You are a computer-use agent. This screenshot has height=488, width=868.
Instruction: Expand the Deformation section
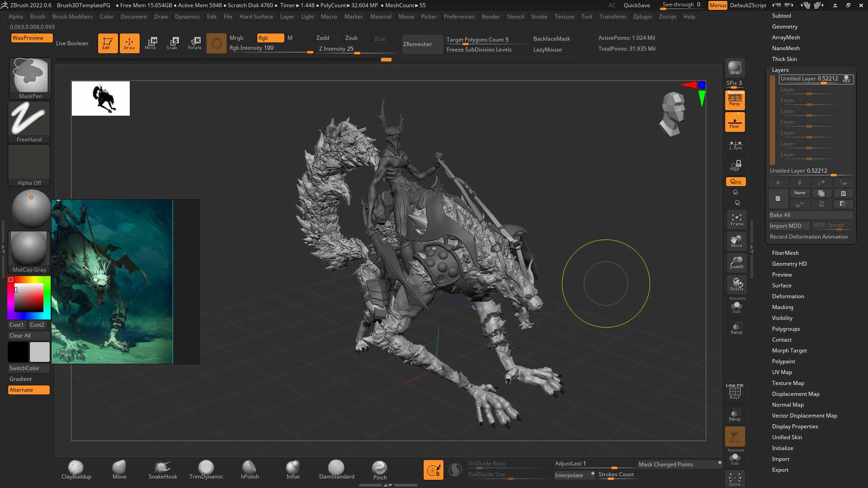[788, 296]
